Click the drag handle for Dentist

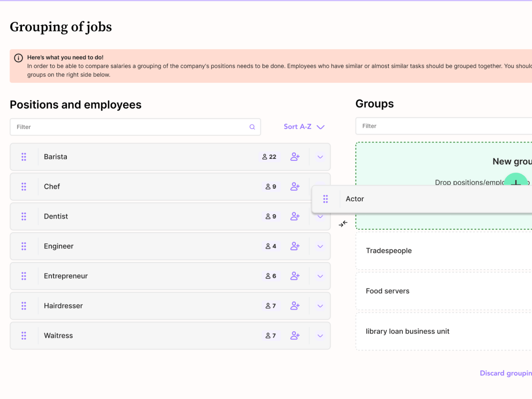click(24, 216)
